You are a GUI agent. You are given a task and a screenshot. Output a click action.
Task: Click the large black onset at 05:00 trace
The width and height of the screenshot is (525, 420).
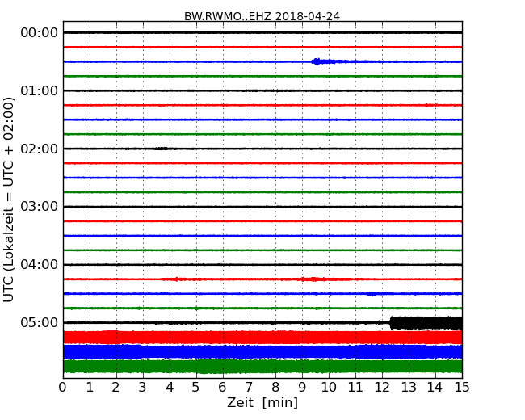point(426,323)
